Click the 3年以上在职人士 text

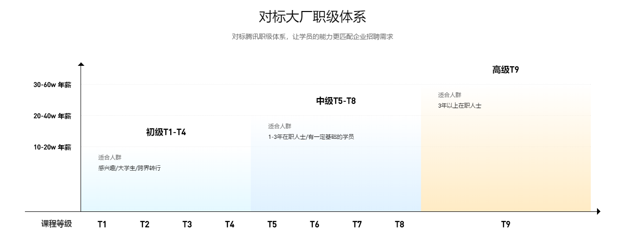pos(459,106)
